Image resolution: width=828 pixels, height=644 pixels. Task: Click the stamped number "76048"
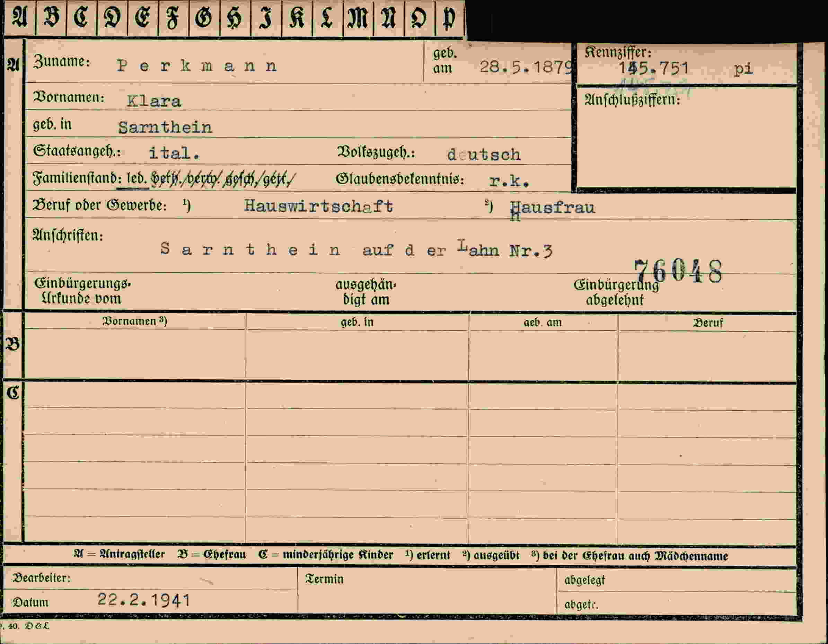point(678,271)
